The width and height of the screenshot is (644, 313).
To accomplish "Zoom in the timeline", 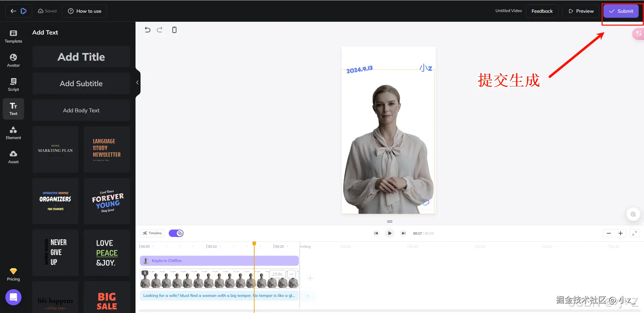I will click(x=621, y=233).
